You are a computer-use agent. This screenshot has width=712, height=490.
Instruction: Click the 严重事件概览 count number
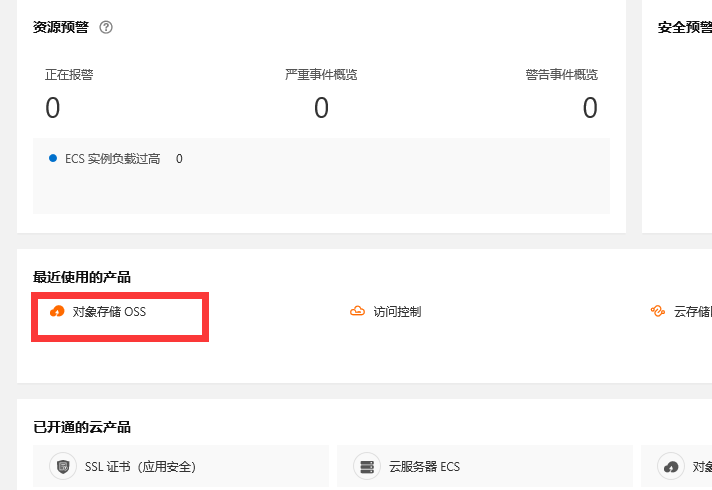point(321,108)
